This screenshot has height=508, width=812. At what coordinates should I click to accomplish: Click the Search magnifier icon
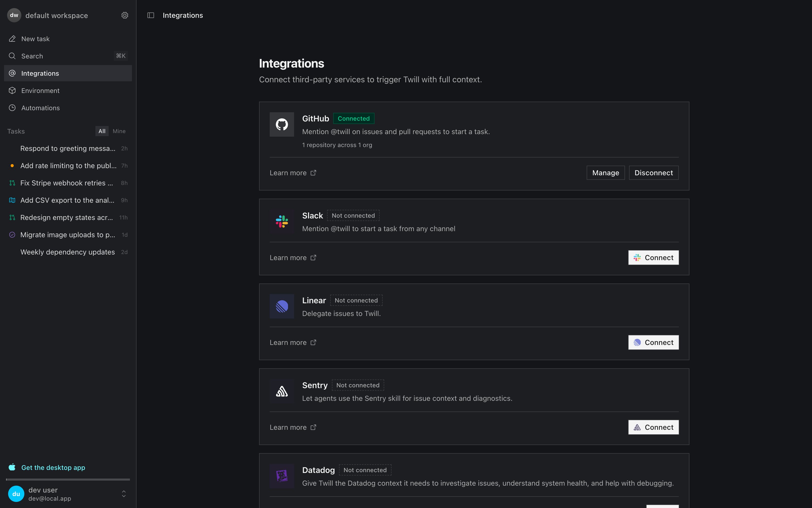[x=12, y=56]
